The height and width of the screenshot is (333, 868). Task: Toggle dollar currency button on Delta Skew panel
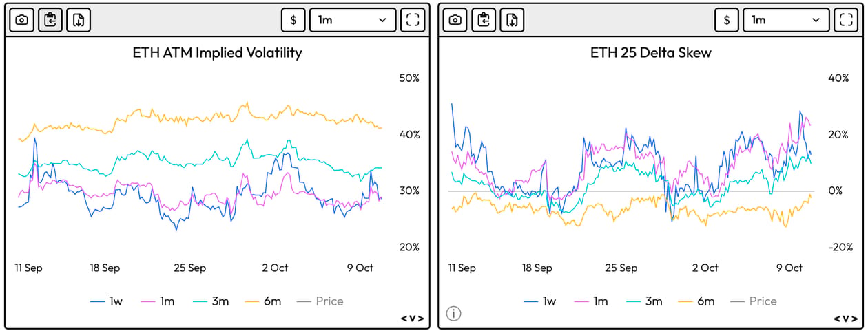pos(727,20)
